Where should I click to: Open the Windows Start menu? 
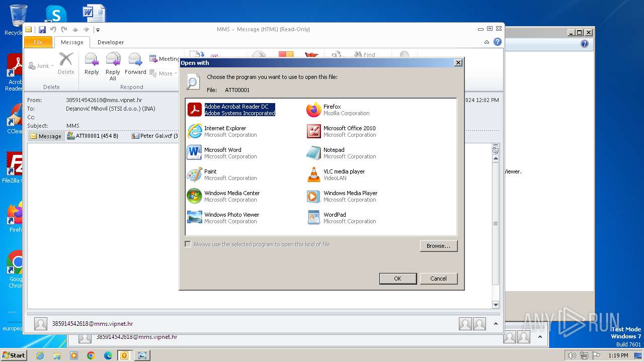tap(14, 355)
